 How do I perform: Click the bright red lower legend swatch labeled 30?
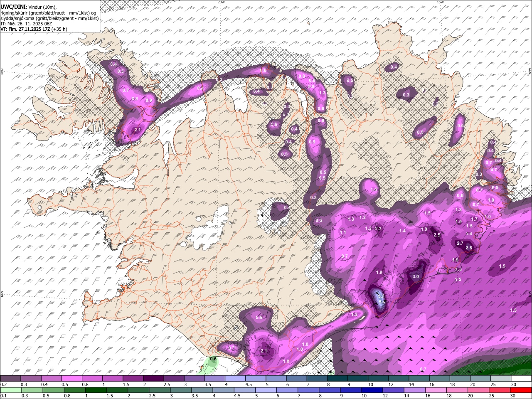click(521, 390)
